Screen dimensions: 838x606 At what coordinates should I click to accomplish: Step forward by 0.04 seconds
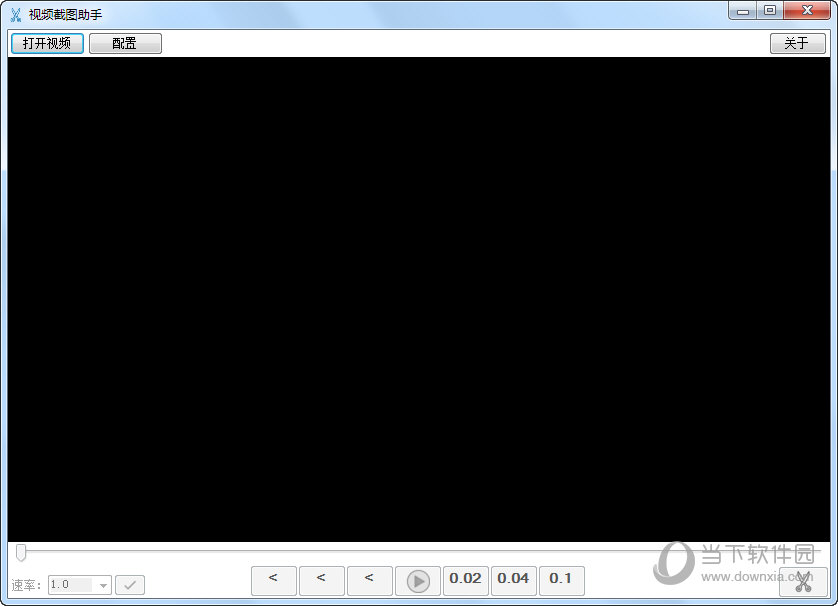(513, 581)
